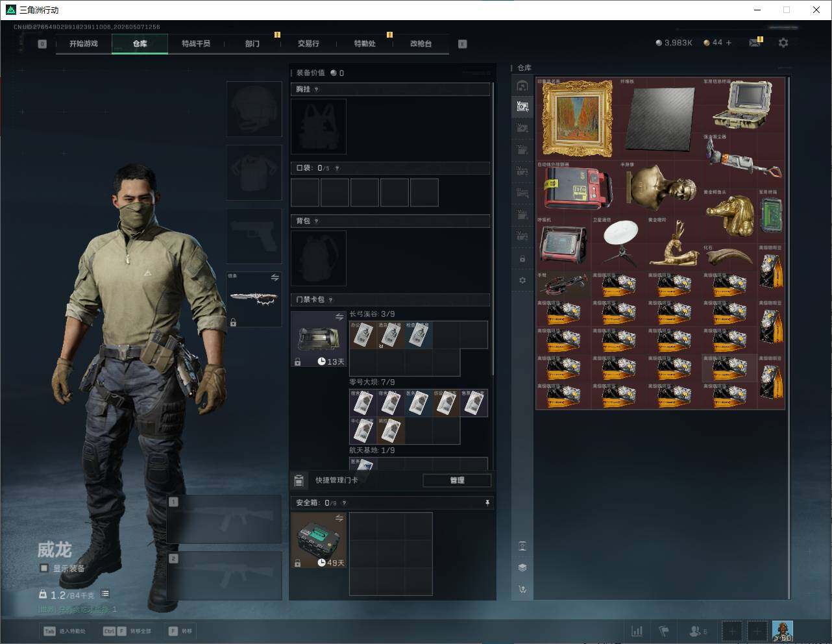
Task: Show help for 安全箱 section
Action: [343, 502]
